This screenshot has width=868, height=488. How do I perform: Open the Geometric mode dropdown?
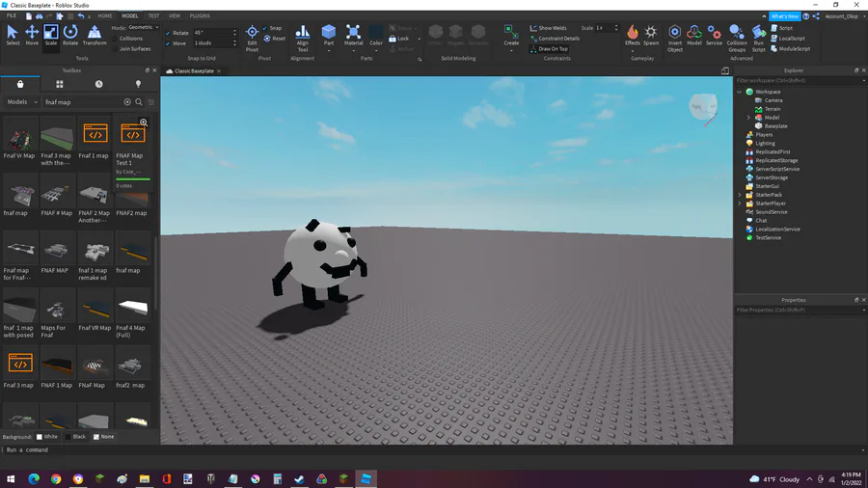[x=143, y=27]
